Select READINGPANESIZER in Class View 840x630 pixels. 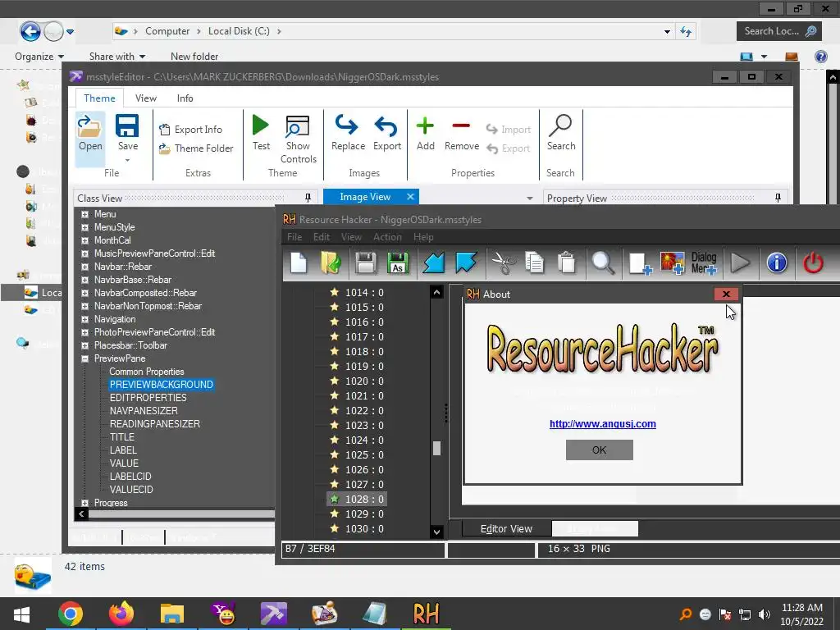(155, 424)
